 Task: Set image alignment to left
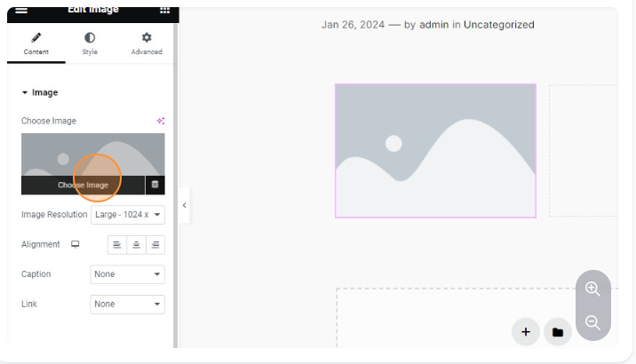[117, 245]
